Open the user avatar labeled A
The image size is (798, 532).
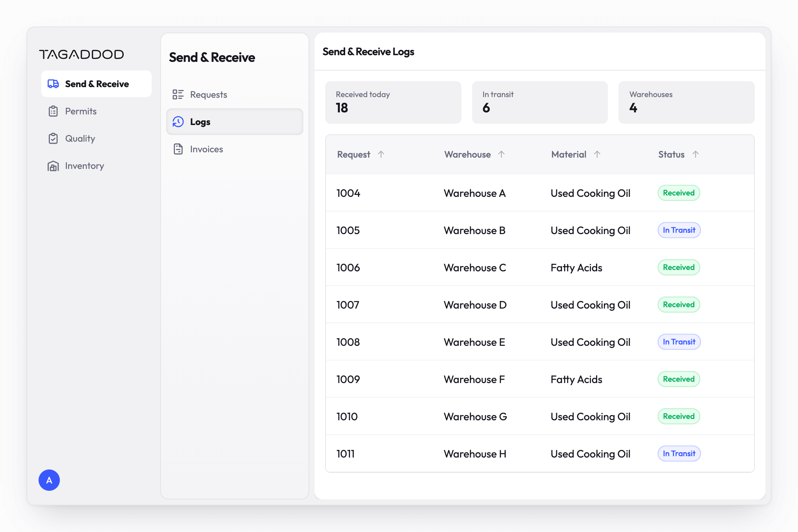[49, 480]
